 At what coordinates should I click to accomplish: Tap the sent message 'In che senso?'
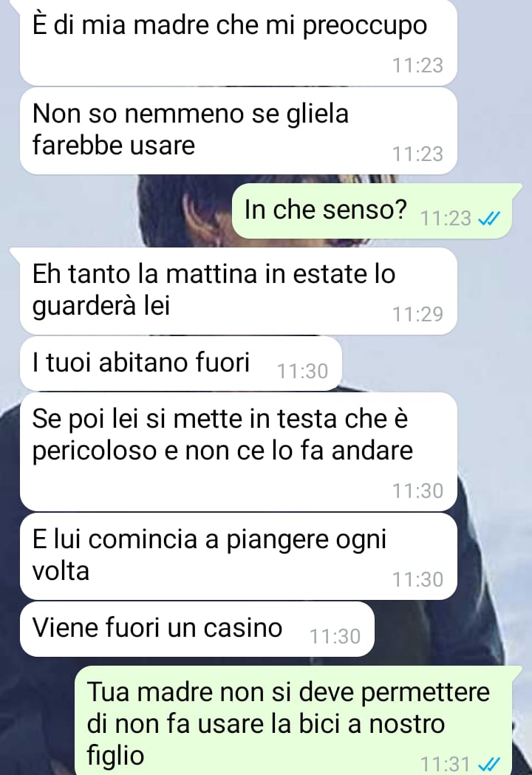372,211
